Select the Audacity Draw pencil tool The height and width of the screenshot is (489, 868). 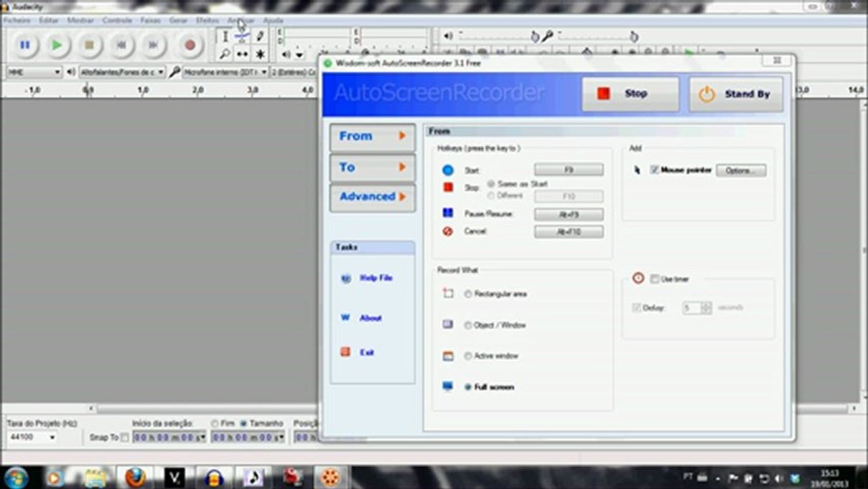(260, 37)
